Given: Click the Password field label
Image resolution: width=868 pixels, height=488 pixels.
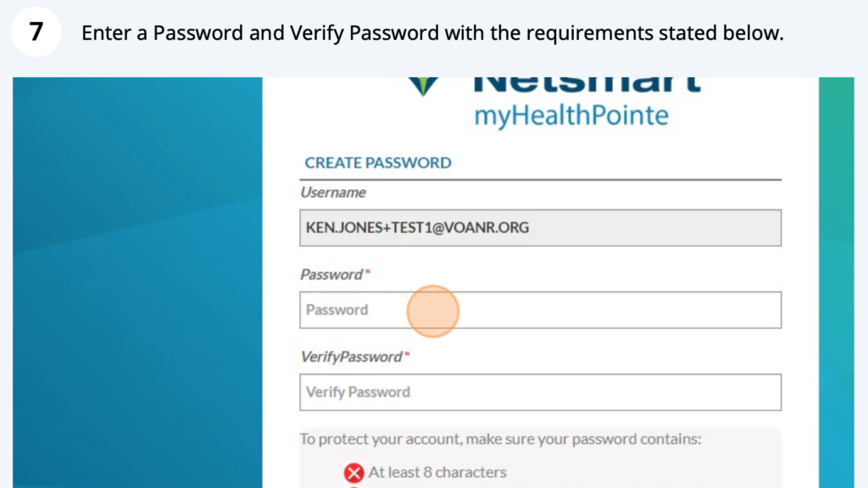Looking at the screenshot, I should point(331,274).
